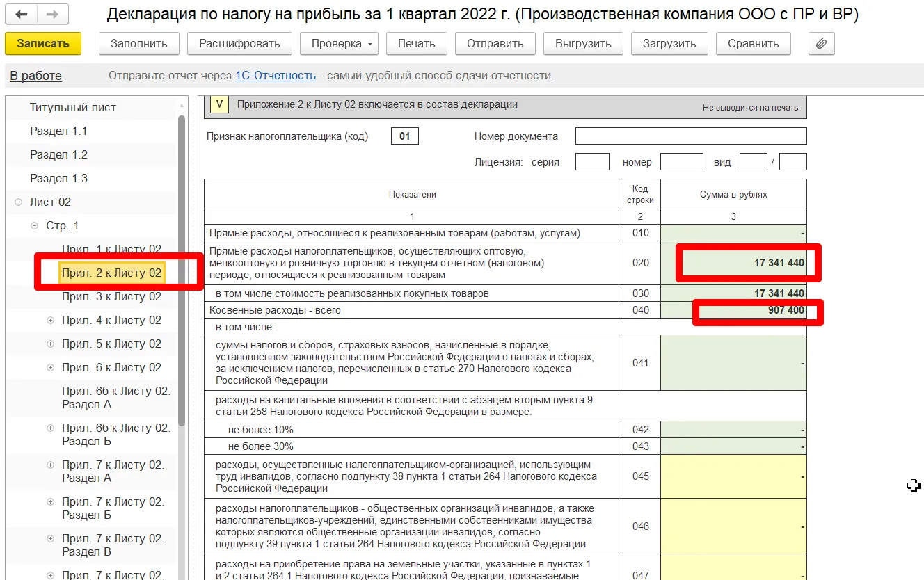The width and height of the screenshot is (924, 580).
Task: Click the amount cell for row 042
Action: (733, 430)
